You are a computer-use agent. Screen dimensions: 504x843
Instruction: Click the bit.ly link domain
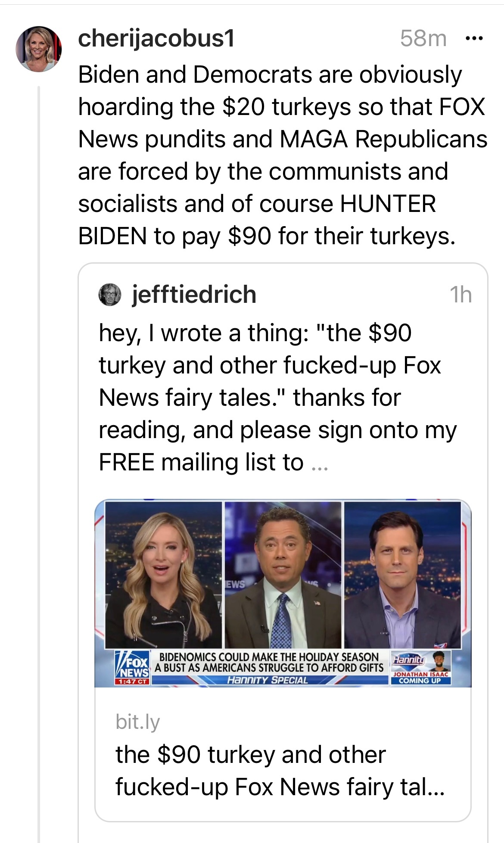[137, 722]
